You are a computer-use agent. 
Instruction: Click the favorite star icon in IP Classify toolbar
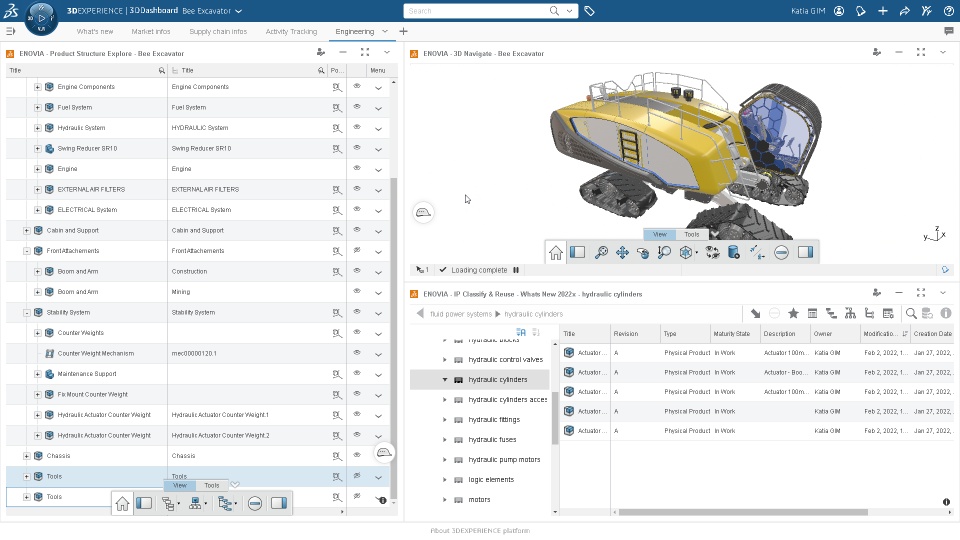(793, 313)
